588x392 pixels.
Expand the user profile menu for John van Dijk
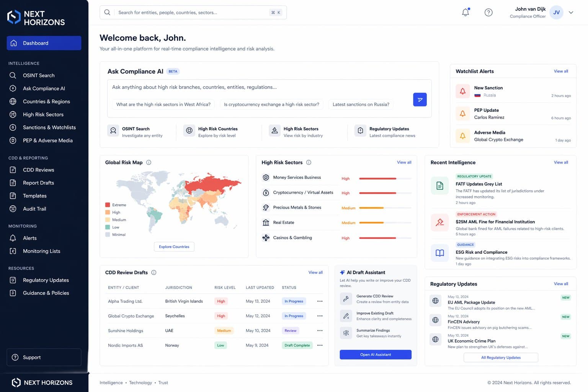pos(571,12)
